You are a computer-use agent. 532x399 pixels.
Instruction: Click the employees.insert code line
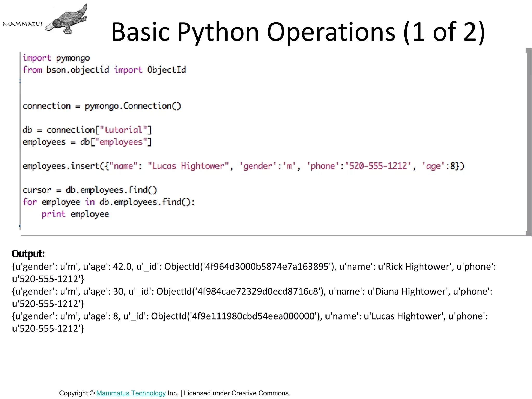click(244, 166)
